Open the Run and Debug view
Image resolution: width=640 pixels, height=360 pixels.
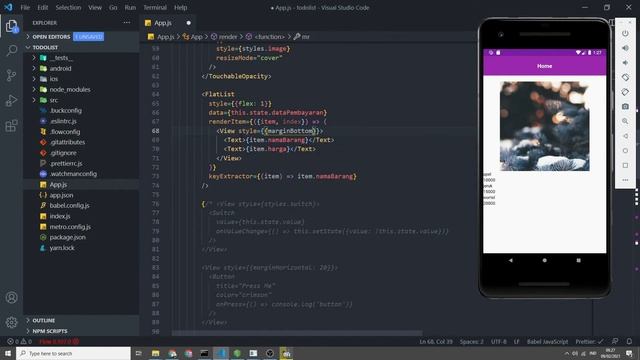pyautogui.click(x=11, y=100)
